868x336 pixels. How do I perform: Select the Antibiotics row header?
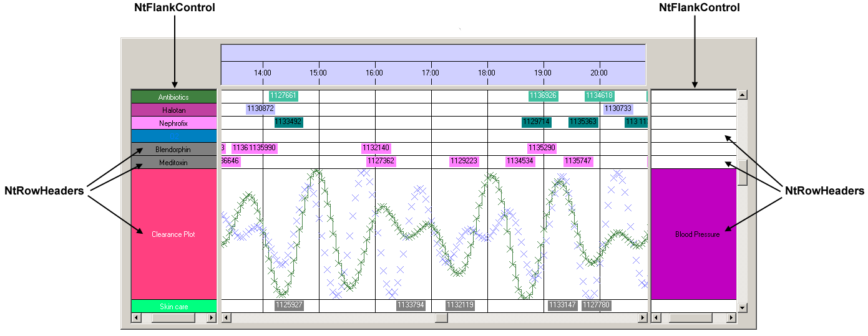point(173,97)
